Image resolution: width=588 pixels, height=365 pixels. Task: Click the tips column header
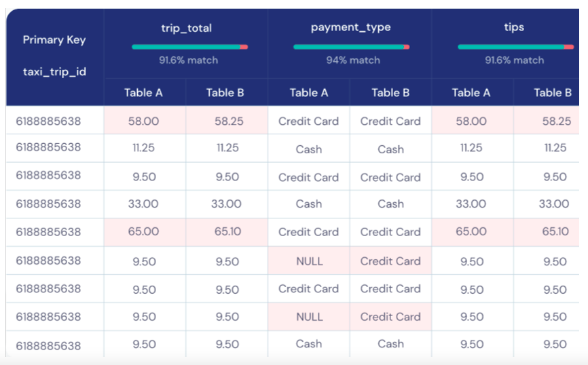click(514, 28)
